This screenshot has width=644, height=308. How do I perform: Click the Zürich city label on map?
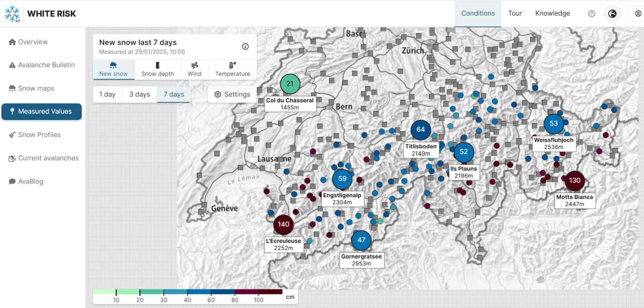point(413,51)
